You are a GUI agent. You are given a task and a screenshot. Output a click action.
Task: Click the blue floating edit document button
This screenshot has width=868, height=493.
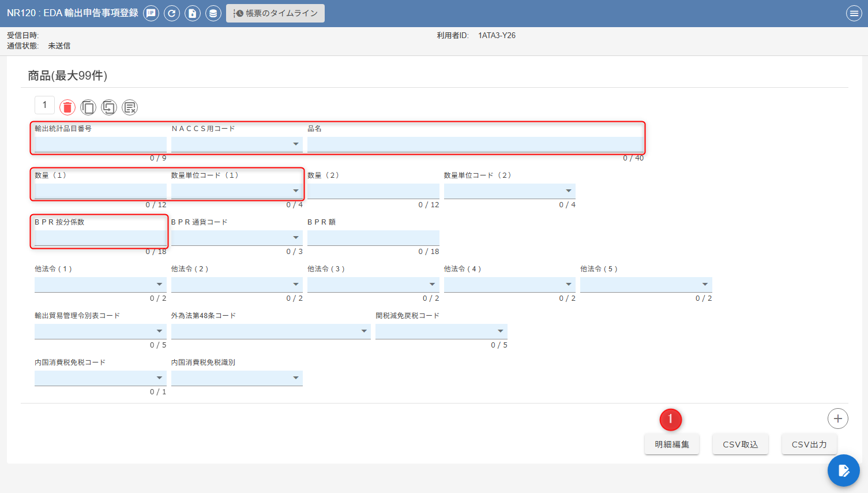point(843,470)
